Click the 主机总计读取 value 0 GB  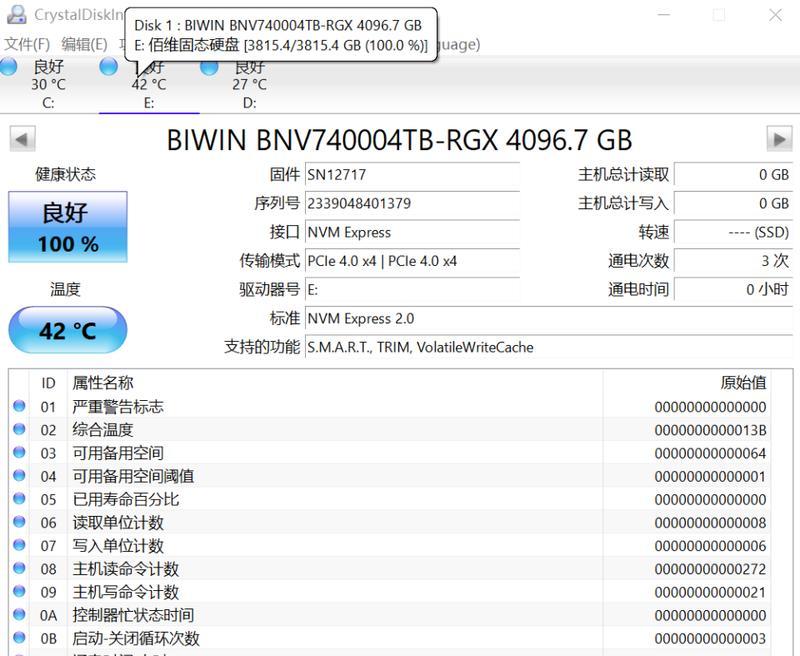[x=734, y=174]
